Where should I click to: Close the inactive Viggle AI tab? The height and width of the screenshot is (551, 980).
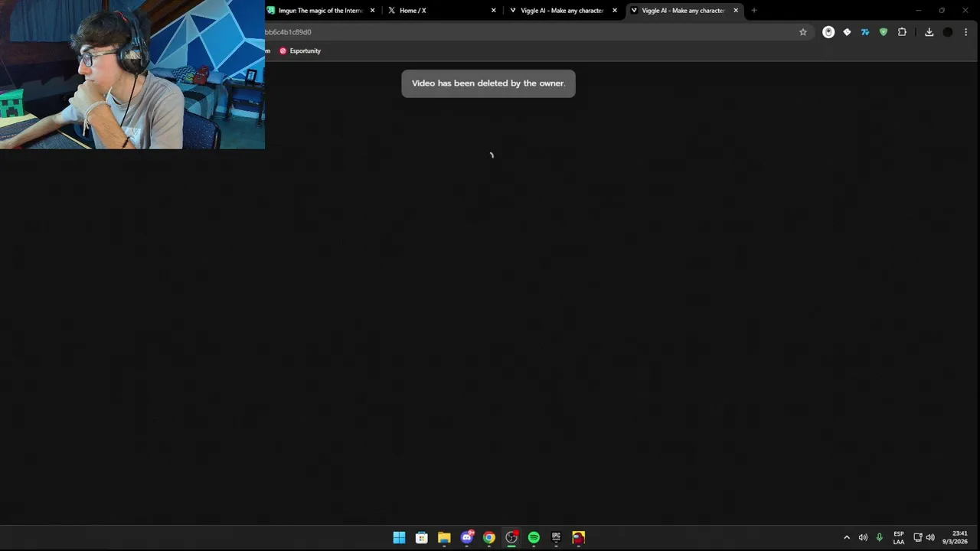tap(615, 11)
